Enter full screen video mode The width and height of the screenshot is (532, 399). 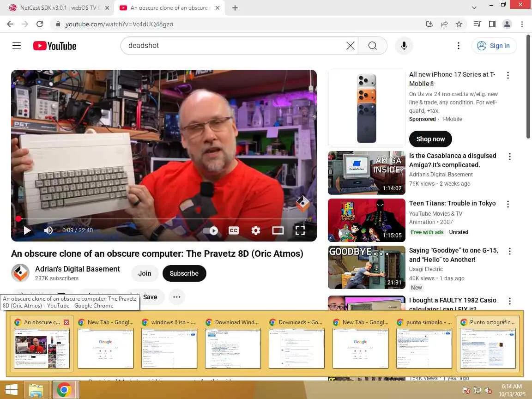click(x=300, y=231)
